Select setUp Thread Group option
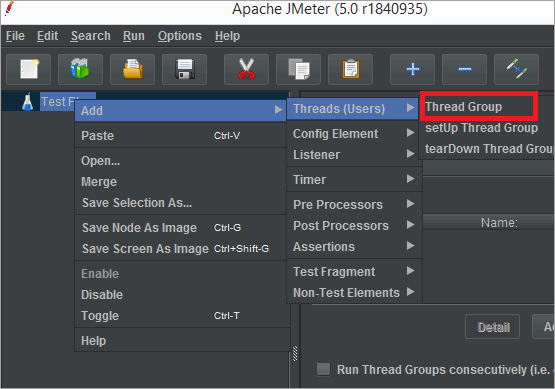 [487, 127]
